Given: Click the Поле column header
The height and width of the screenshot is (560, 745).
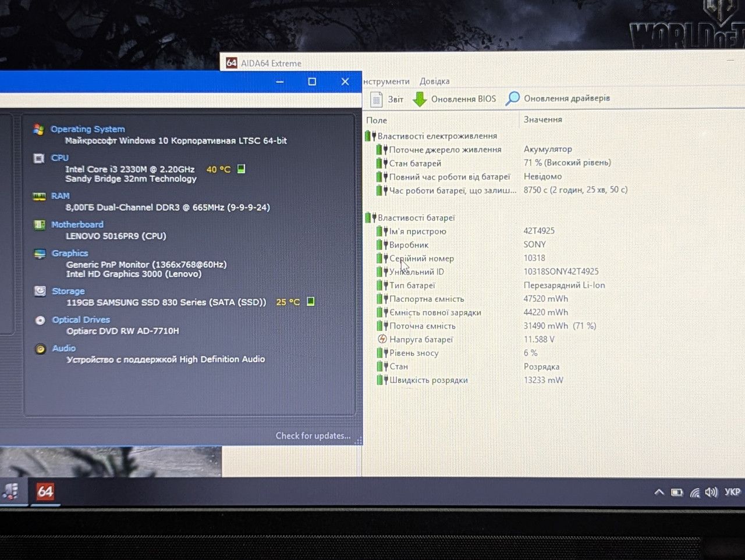Looking at the screenshot, I should click(377, 120).
